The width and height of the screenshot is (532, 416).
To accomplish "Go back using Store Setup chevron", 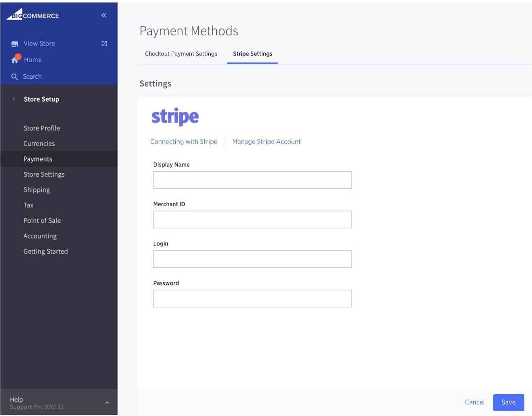I will (14, 99).
